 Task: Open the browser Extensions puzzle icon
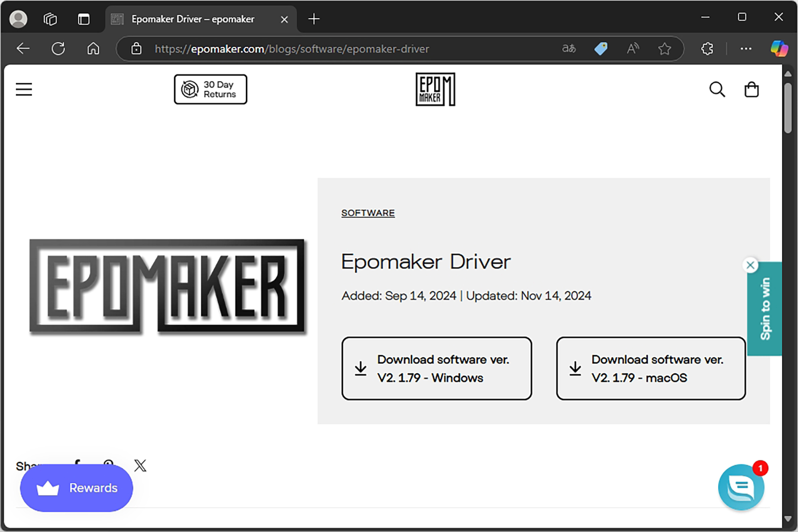(x=707, y=49)
